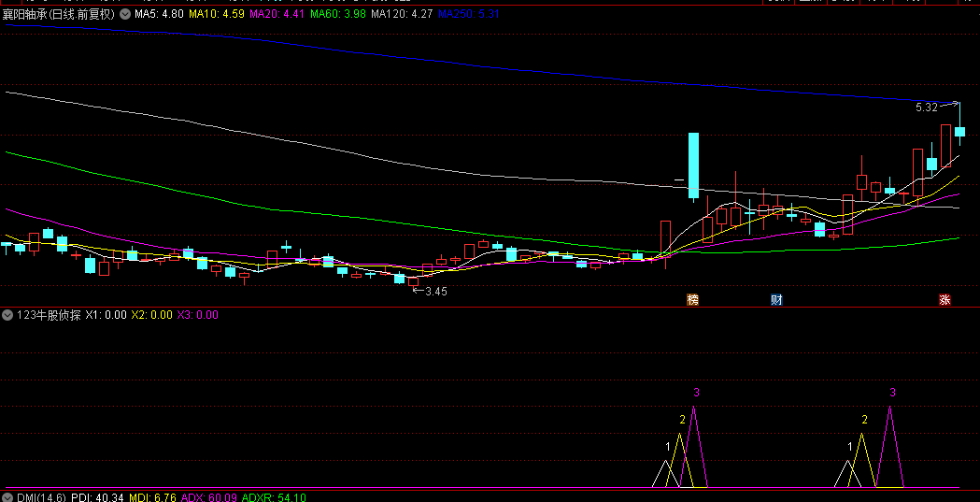Screen dimensions: 980x502
Task: Select the candlestick at the 3.45 low
Action: (413, 282)
